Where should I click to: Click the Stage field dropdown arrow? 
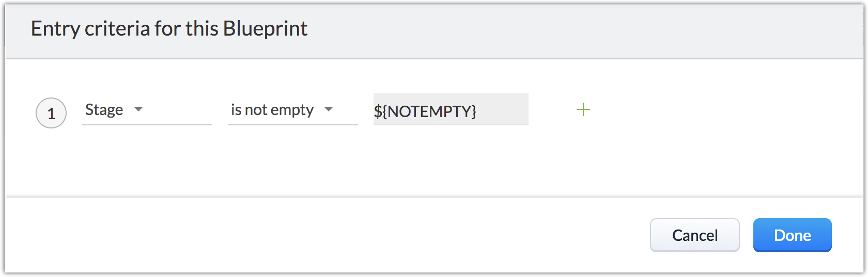[x=138, y=109]
